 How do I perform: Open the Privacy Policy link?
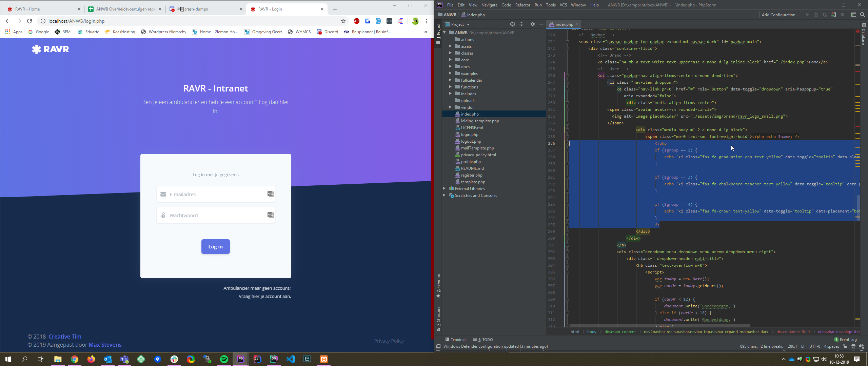coord(389,341)
